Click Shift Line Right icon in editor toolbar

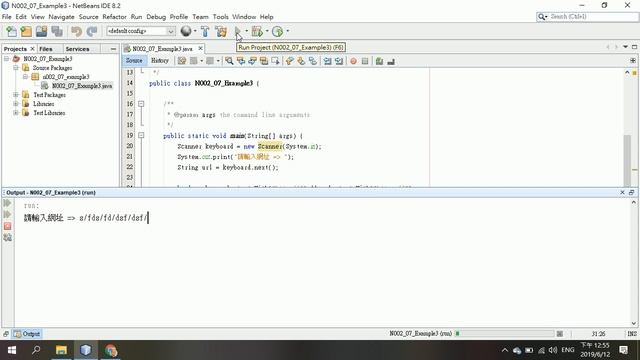[x=339, y=61]
